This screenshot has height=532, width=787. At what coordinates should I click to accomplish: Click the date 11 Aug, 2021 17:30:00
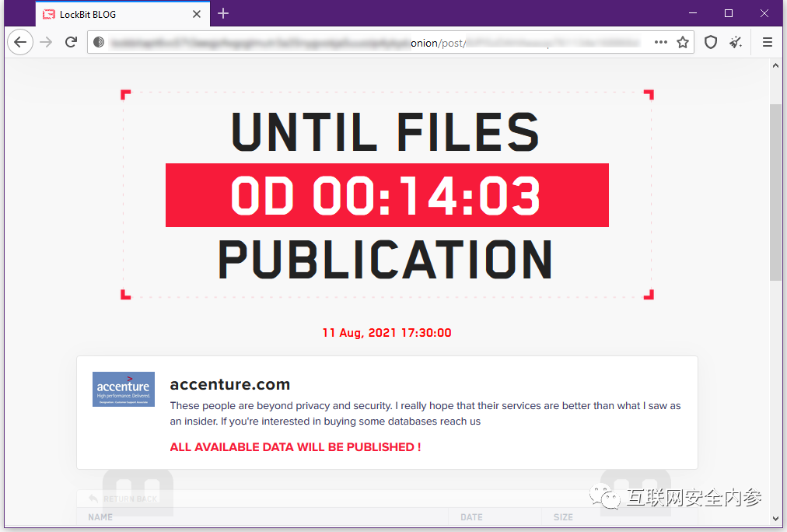387,333
